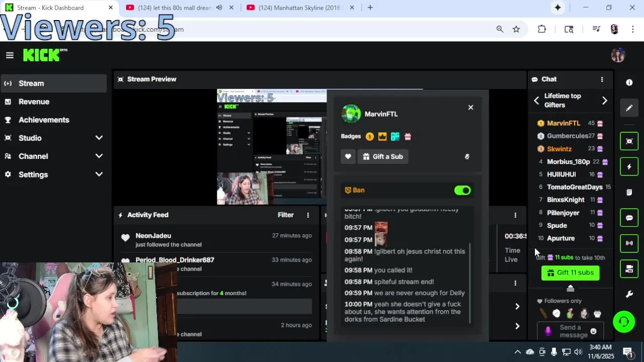This screenshot has width=644, height=362.
Task: Click Morbius_180p in top gifters list
Action: click(x=568, y=162)
